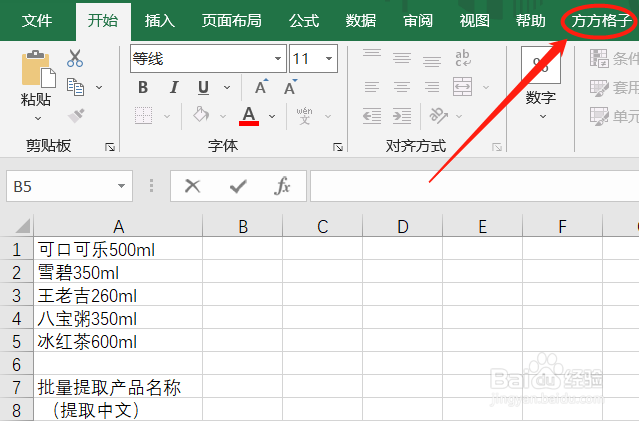Select cell with 可口可乐500ml
The image size is (639, 421).
click(118, 249)
